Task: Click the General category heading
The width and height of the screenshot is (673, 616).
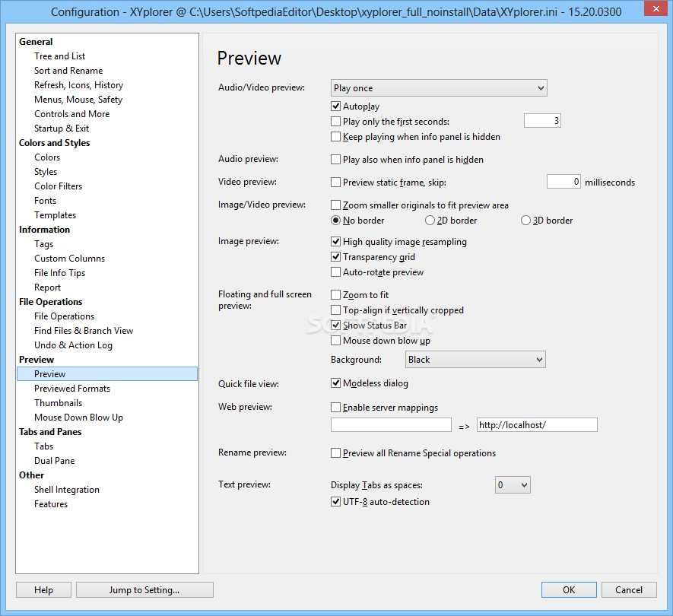Action: (x=36, y=42)
